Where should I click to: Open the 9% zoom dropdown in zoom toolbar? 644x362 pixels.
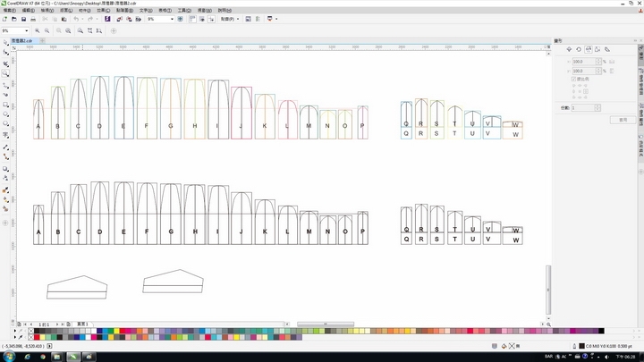click(x=27, y=30)
